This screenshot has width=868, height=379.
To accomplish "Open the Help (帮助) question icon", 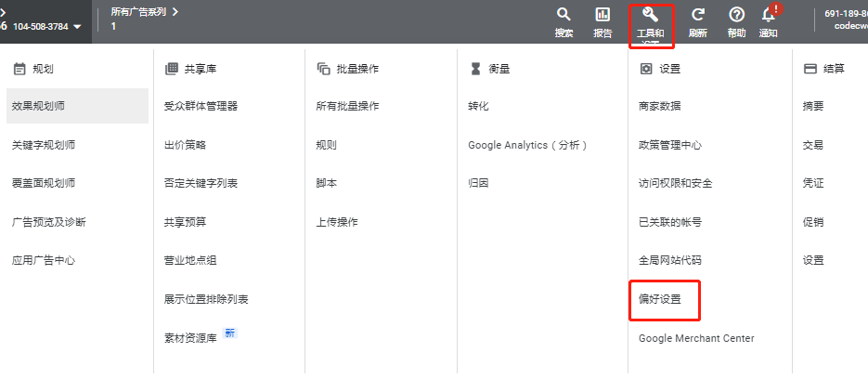I will click(736, 15).
